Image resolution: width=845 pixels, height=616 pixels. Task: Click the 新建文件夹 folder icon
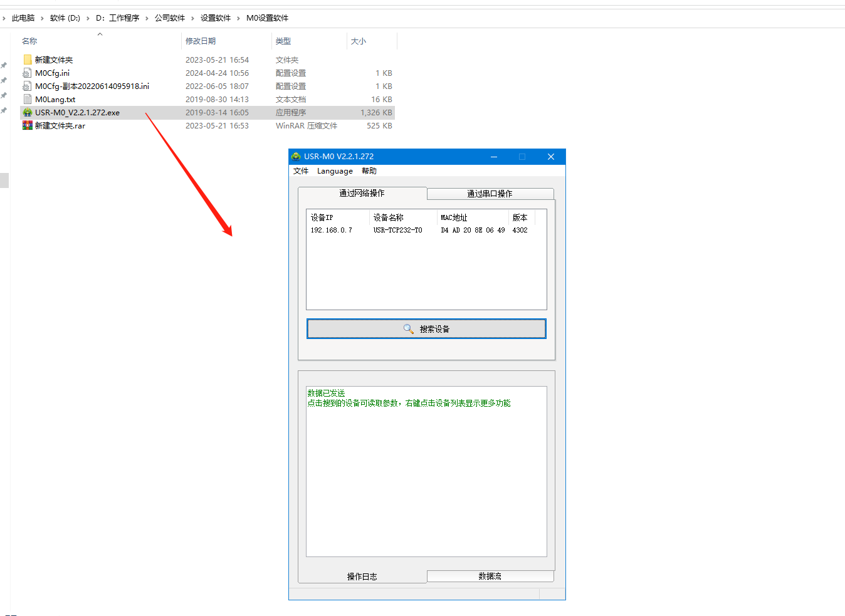coord(28,60)
